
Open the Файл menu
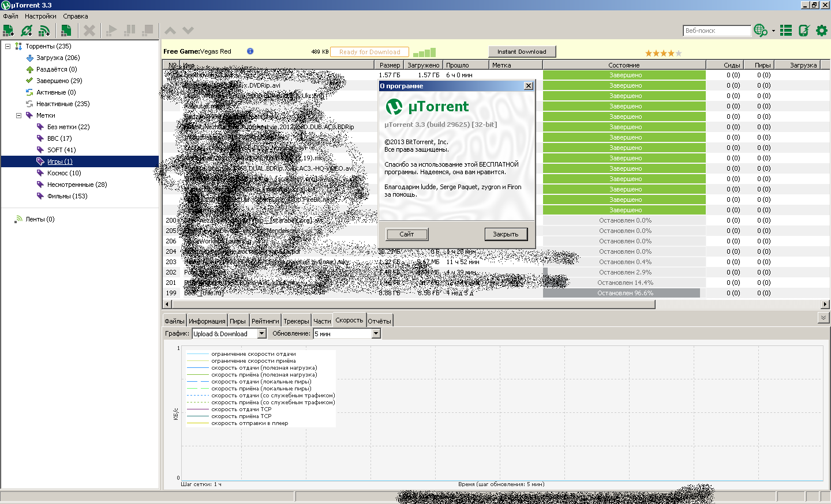point(10,16)
